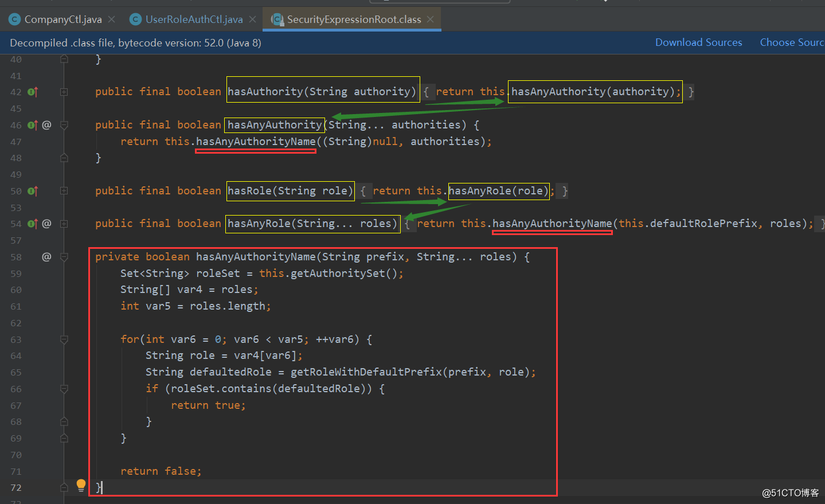Click the CompanyCtl.java class file icon
Screen dimensions: 825x504
(x=15, y=19)
